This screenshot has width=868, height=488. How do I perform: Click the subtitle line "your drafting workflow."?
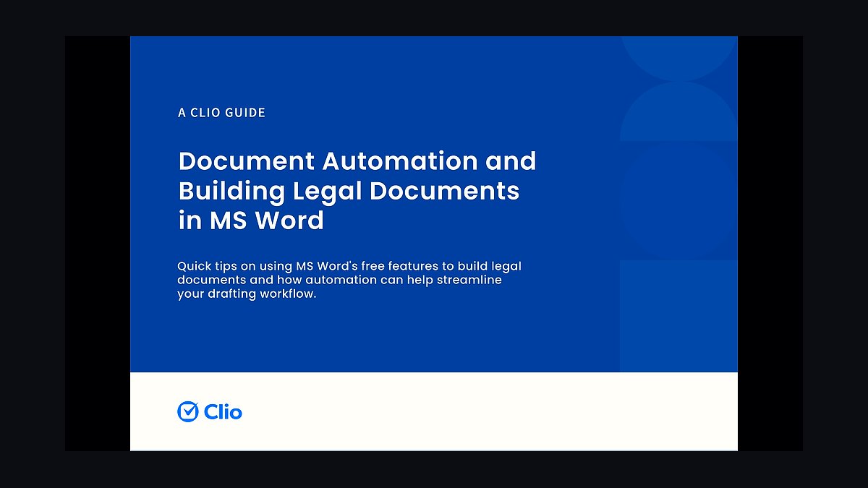click(x=247, y=294)
